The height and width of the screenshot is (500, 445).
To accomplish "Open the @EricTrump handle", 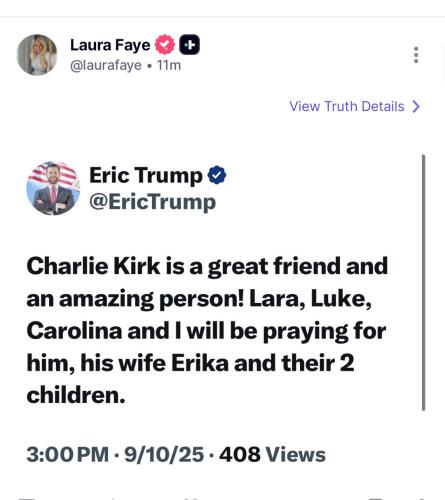I will 152,202.
